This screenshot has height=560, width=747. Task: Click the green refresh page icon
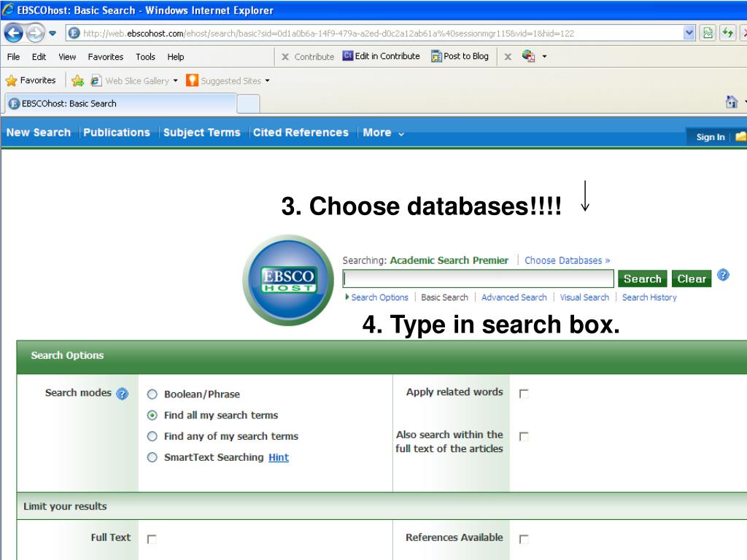click(727, 33)
